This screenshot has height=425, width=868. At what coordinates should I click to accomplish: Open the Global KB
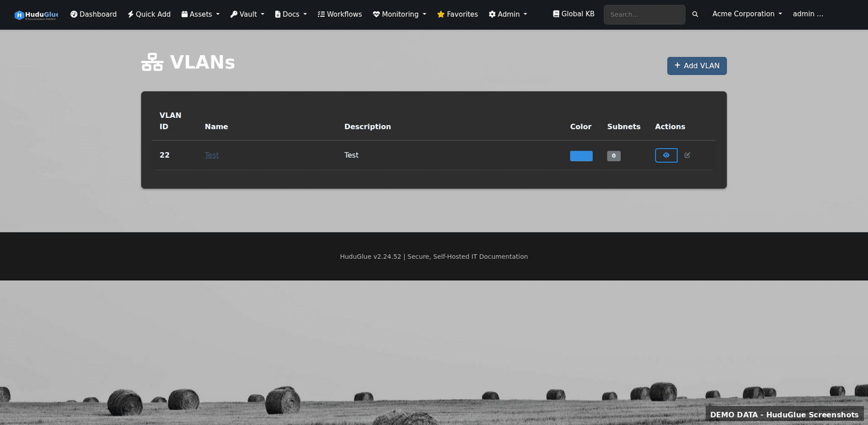pyautogui.click(x=574, y=14)
